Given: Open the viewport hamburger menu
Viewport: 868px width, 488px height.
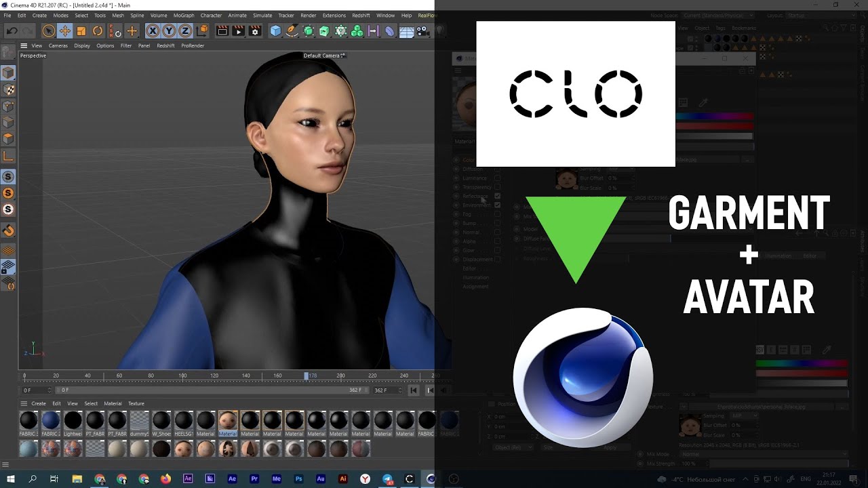Looking at the screenshot, I should coord(24,45).
